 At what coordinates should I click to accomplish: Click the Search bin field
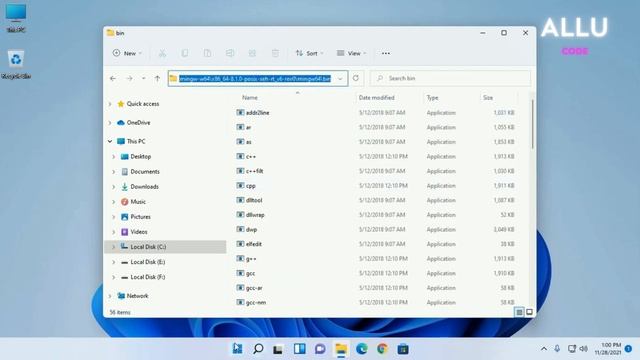click(451, 78)
